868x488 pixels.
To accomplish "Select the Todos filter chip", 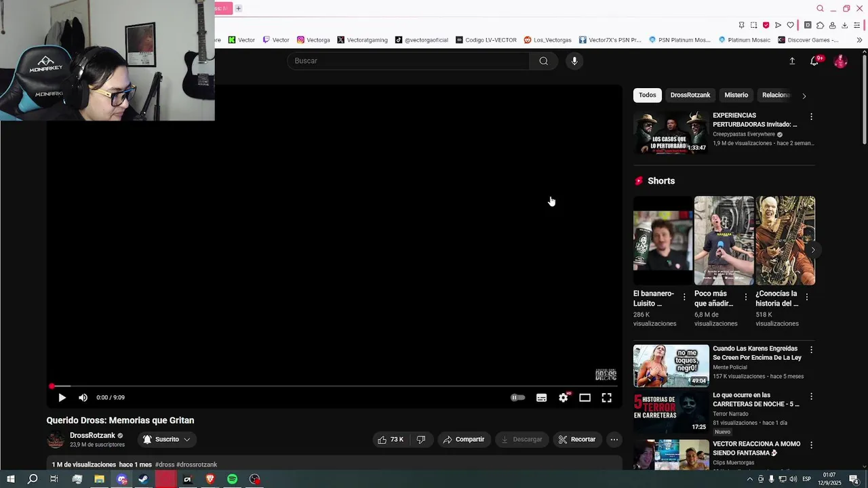I will click(x=648, y=95).
